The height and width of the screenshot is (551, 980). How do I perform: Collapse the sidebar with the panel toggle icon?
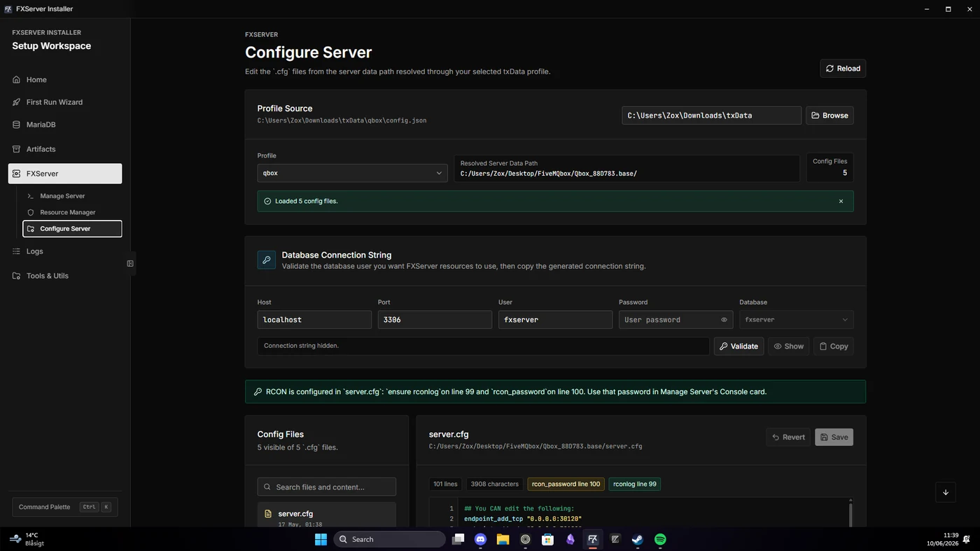pyautogui.click(x=130, y=263)
